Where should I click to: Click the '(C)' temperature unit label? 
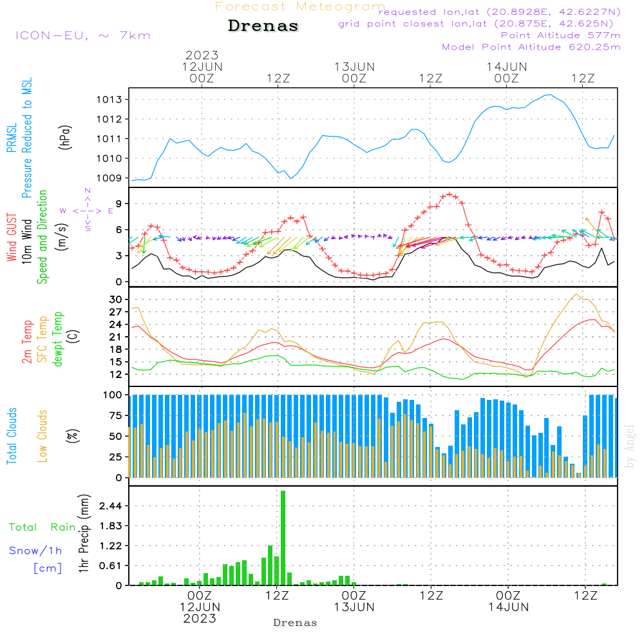pyautogui.click(x=73, y=336)
